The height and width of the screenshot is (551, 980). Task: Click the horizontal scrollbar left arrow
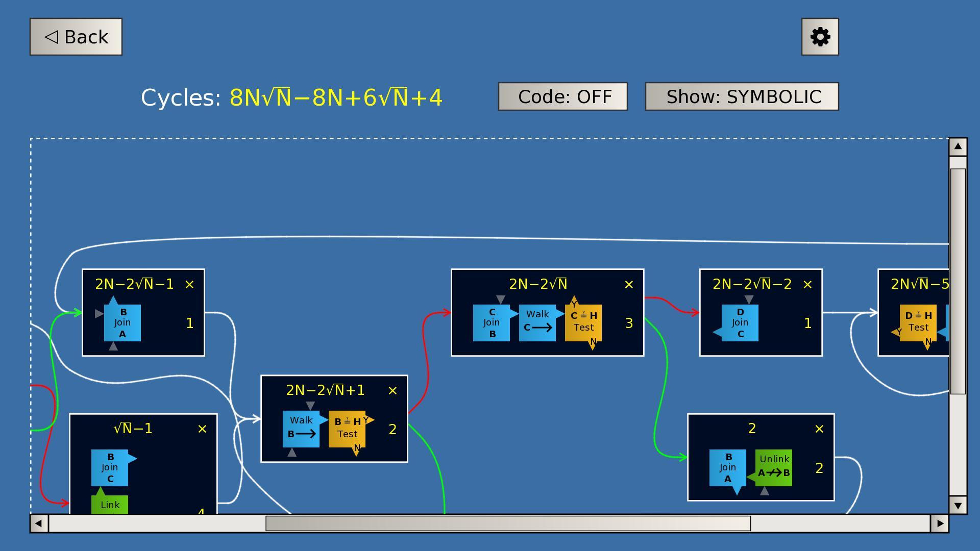[39, 523]
